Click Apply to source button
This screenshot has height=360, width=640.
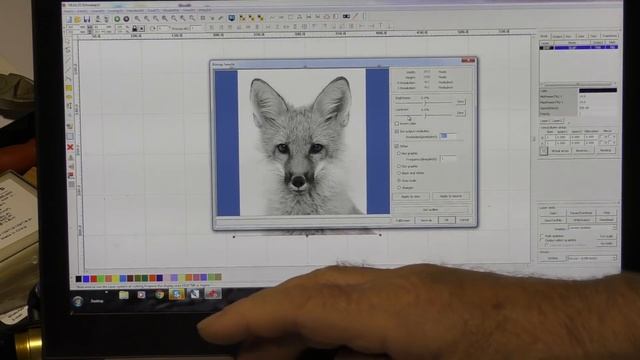click(x=451, y=196)
